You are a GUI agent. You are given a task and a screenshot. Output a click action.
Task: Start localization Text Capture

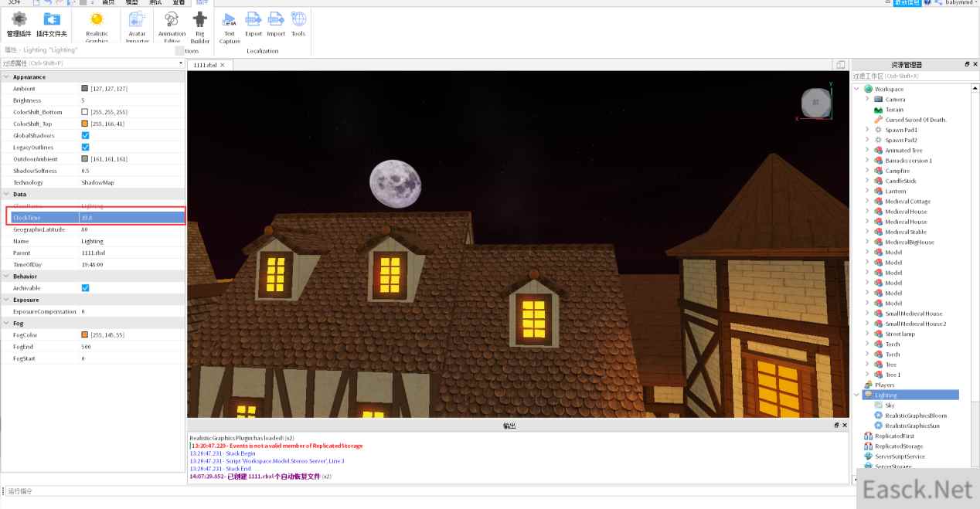pos(230,26)
